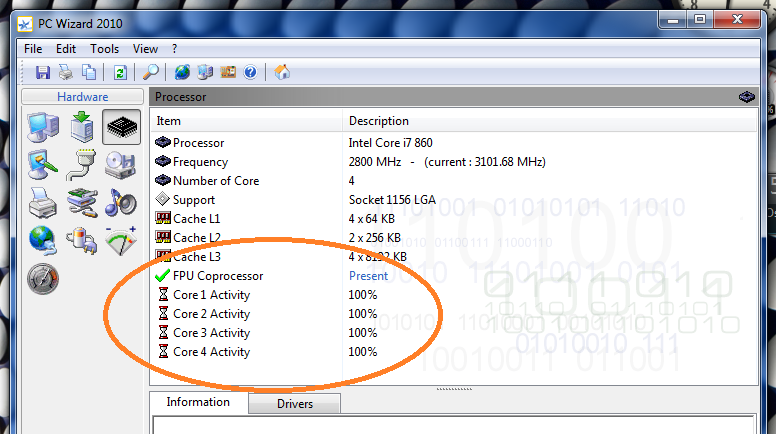Click the Description column header
This screenshot has width=780, height=434.
click(x=550, y=121)
